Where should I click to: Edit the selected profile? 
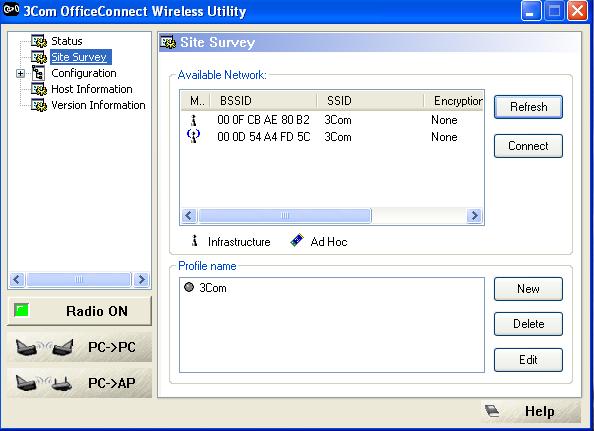pyautogui.click(x=528, y=360)
